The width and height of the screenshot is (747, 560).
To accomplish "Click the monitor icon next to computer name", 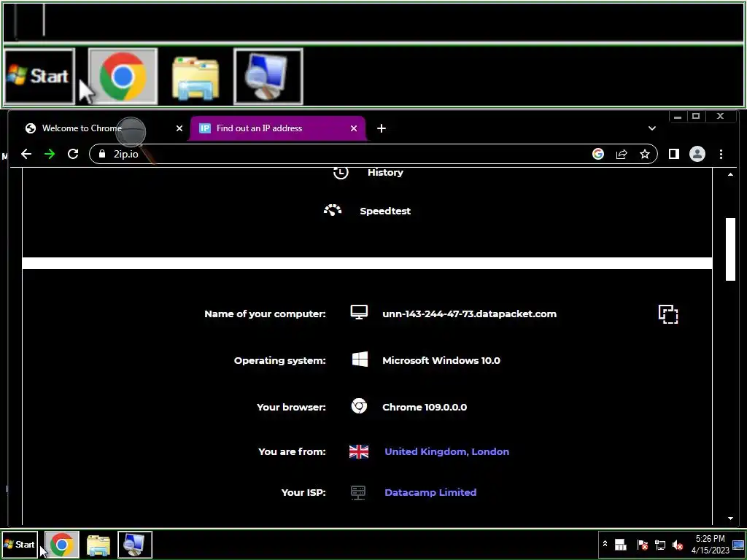I will pyautogui.click(x=359, y=312).
